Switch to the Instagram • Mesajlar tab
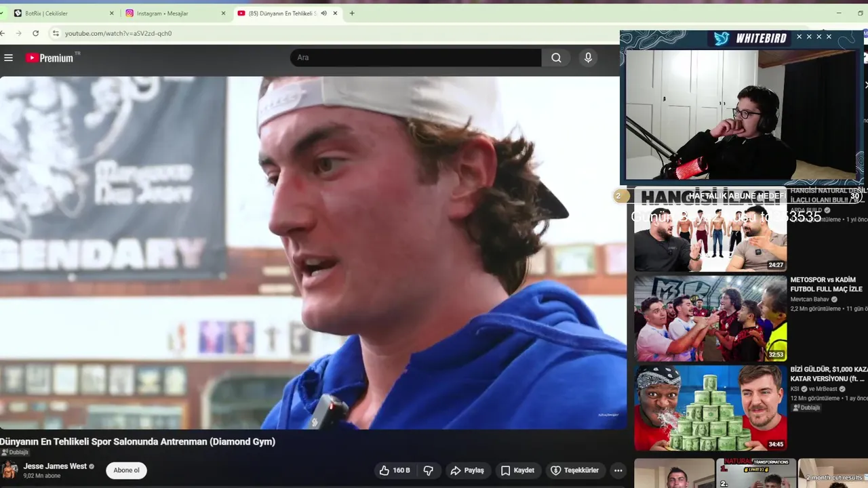This screenshot has height=488, width=868. [175, 13]
